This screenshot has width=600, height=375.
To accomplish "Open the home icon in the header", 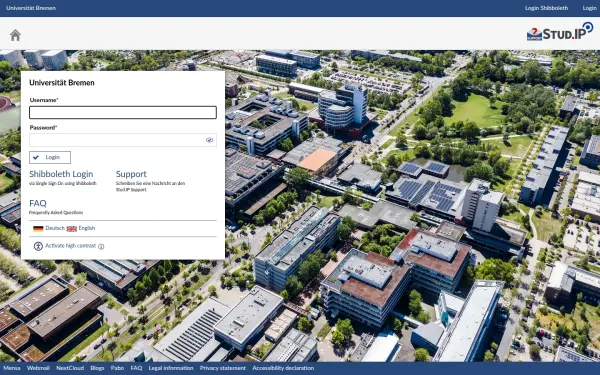I will tap(15, 35).
